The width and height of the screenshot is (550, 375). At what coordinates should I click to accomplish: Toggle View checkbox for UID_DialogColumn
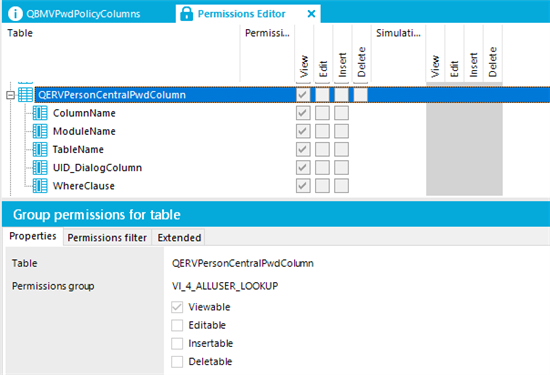303,168
